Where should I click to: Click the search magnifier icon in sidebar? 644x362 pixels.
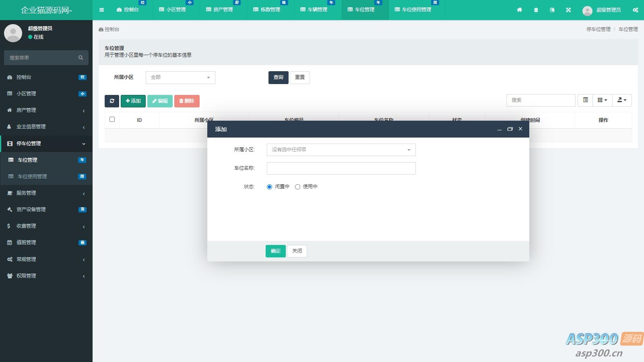tap(80, 58)
